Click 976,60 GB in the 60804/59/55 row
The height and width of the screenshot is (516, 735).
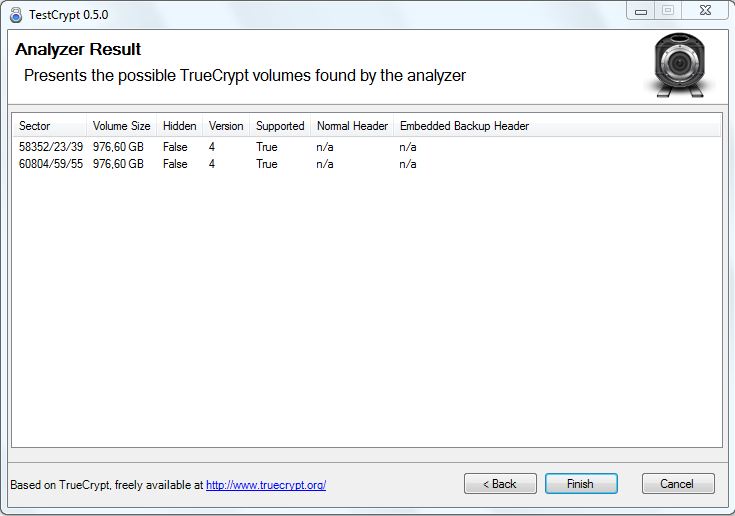pyautogui.click(x=118, y=164)
